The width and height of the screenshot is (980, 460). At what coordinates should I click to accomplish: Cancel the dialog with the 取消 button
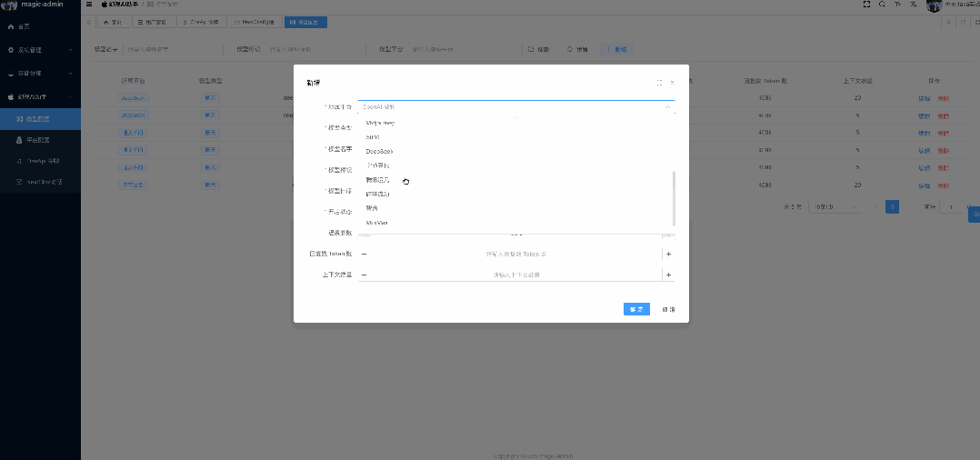pyautogui.click(x=668, y=309)
